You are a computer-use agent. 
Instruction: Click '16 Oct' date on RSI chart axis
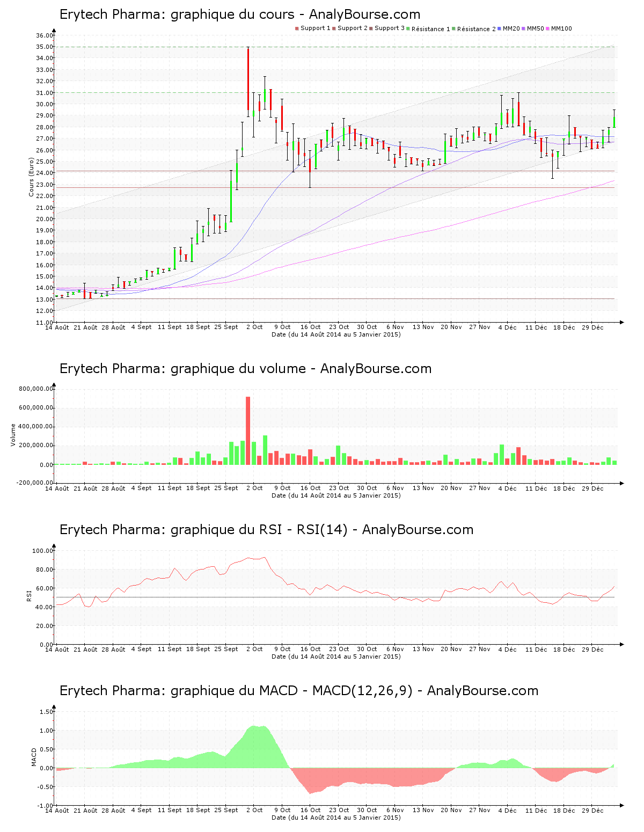point(311,649)
